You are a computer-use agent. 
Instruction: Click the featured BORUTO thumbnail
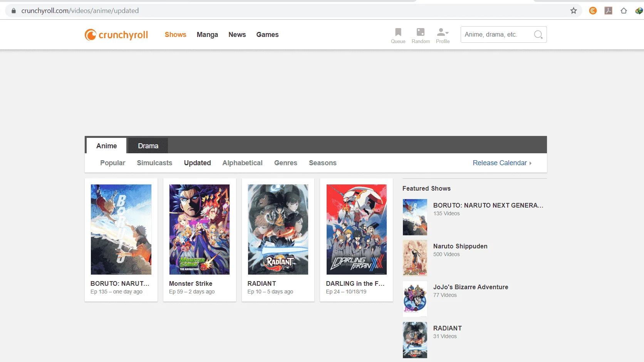click(415, 217)
